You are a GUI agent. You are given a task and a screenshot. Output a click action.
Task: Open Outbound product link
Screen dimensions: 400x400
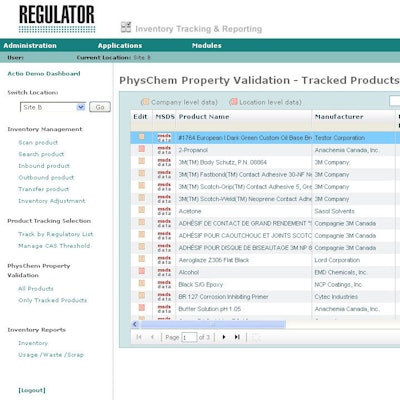(x=46, y=178)
